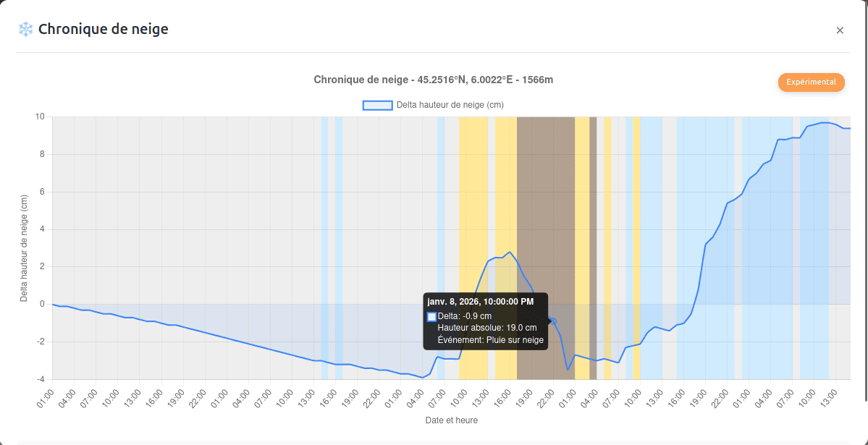Click the tooltip date header janv. 8, 2026
Viewport: 868px width, 445px height.
click(480, 301)
